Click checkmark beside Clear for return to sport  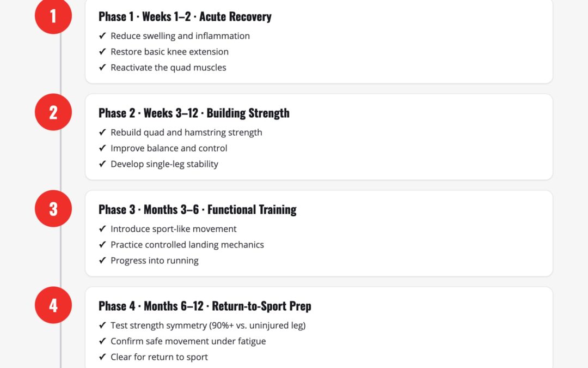pos(102,357)
